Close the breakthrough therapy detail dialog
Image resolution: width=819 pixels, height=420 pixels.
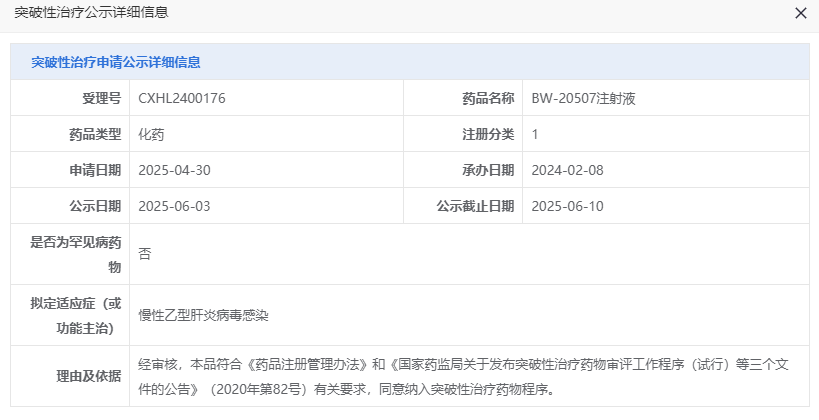tap(801, 14)
